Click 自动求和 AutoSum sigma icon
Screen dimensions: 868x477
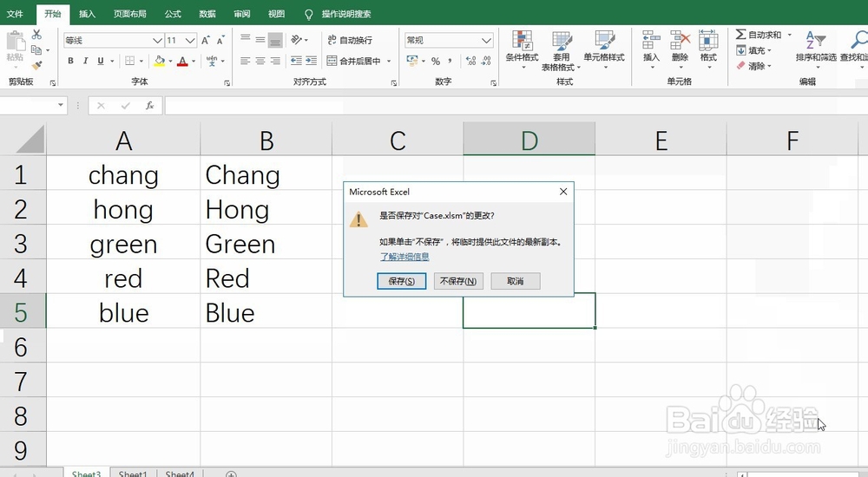click(x=740, y=35)
